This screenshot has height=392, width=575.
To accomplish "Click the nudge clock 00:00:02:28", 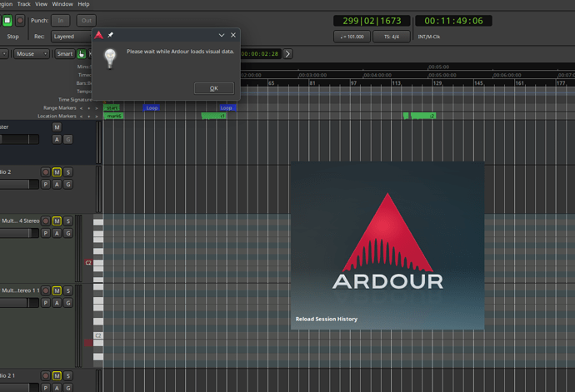I will click(x=261, y=54).
